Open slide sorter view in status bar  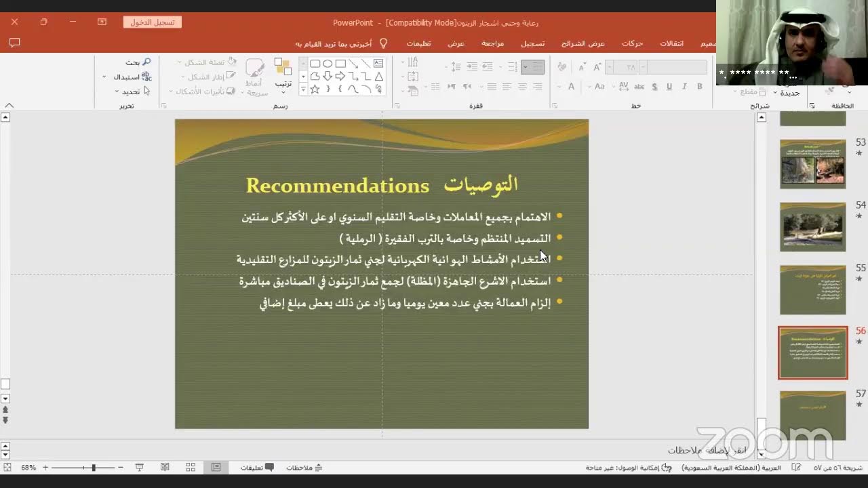(191, 468)
